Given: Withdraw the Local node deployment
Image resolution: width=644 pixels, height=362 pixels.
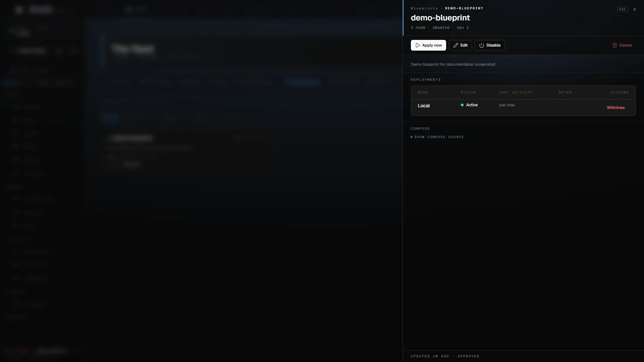Looking at the screenshot, I should [x=616, y=108].
